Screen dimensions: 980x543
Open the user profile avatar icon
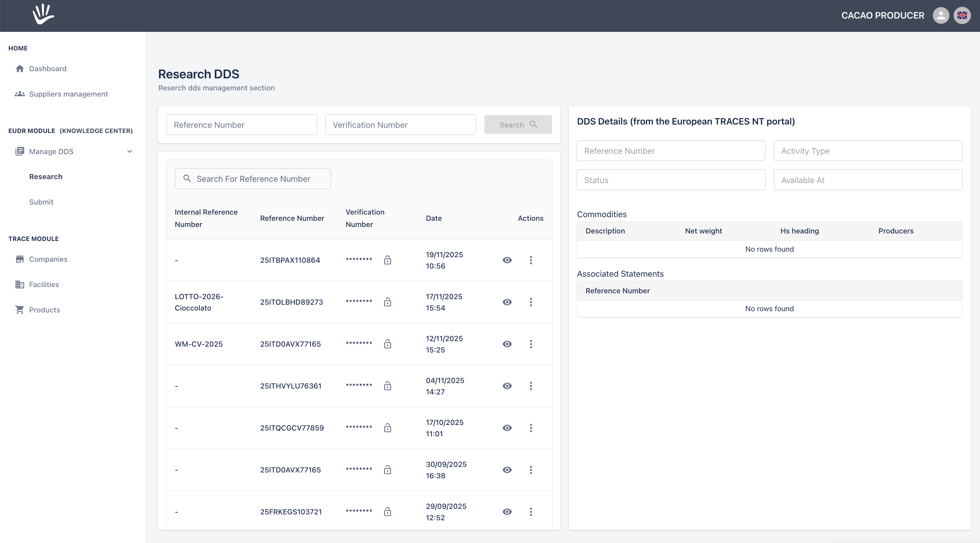(941, 15)
